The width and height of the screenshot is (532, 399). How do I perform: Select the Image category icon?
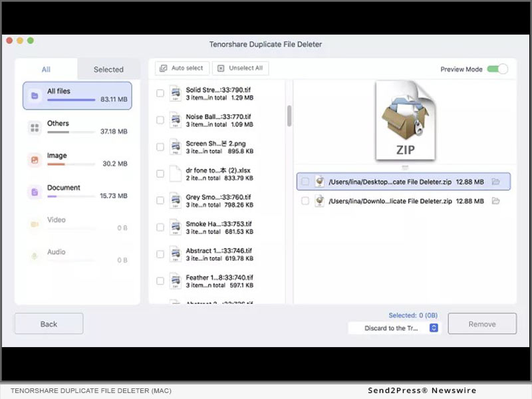pyautogui.click(x=34, y=160)
